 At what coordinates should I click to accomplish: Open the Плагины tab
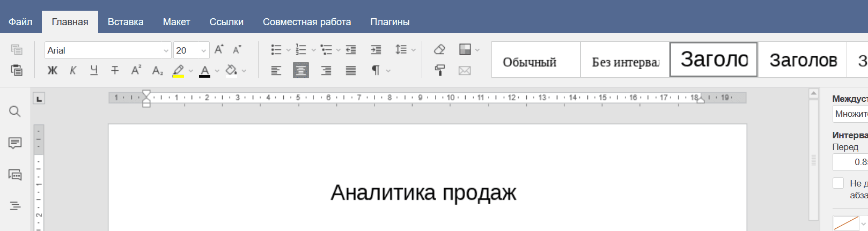390,22
